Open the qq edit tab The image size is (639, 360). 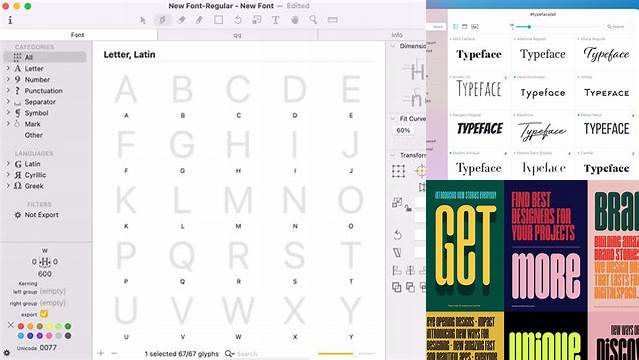(237, 35)
